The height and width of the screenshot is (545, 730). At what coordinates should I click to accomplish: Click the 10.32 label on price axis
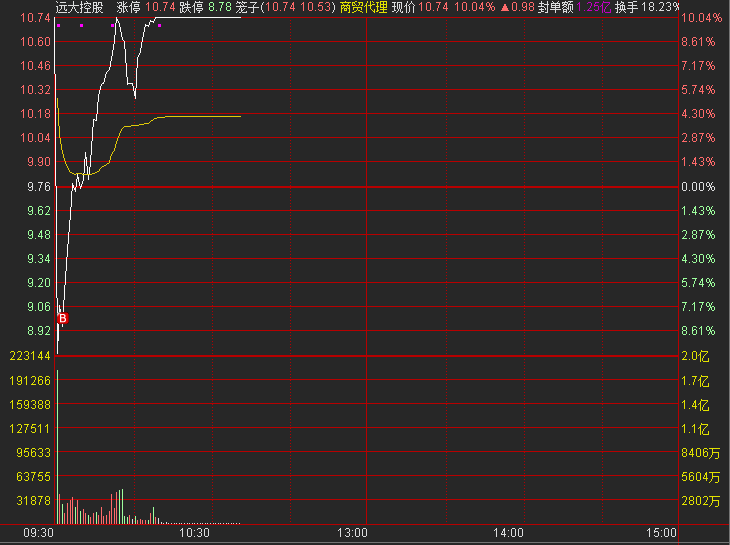[35, 90]
